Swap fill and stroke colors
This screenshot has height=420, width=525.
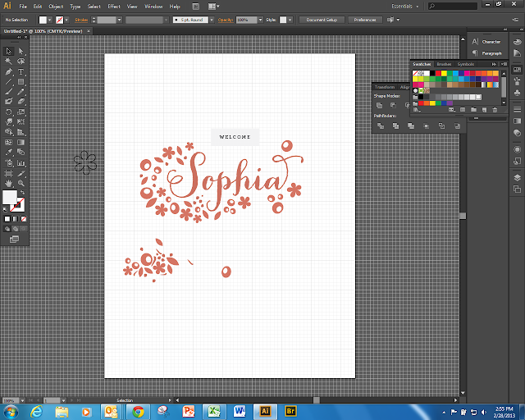click(22, 193)
